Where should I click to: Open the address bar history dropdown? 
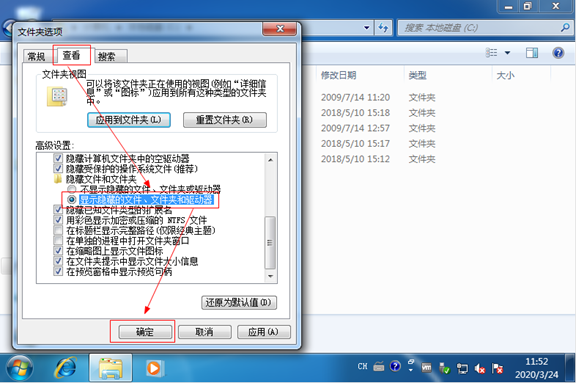pyautogui.click(x=366, y=28)
